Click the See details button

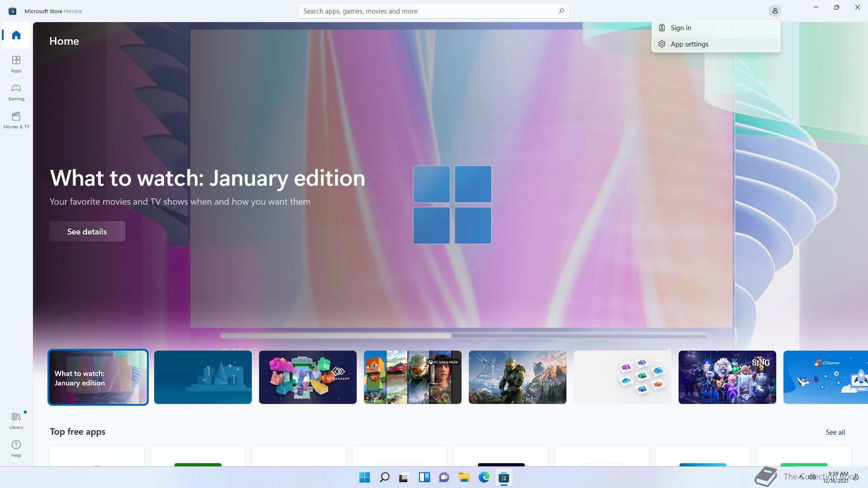pyautogui.click(x=87, y=231)
